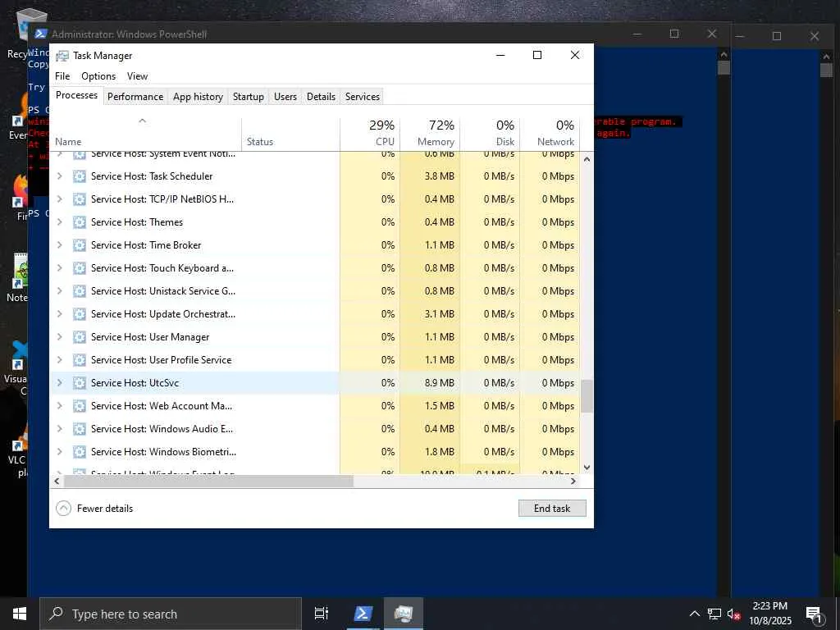Click the gear icon of Touch Keyboard row
This screenshot has width=840, height=630.
click(80, 268)
